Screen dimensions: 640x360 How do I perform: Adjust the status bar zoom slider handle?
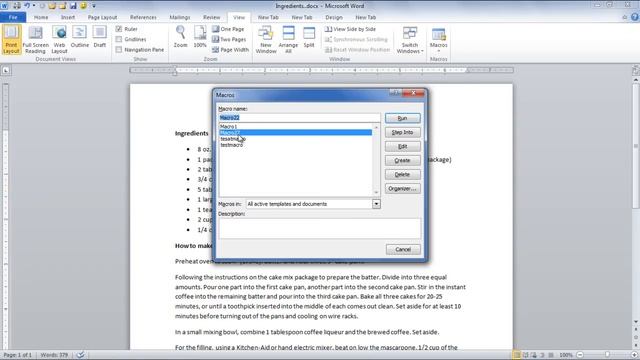point(607,355)
